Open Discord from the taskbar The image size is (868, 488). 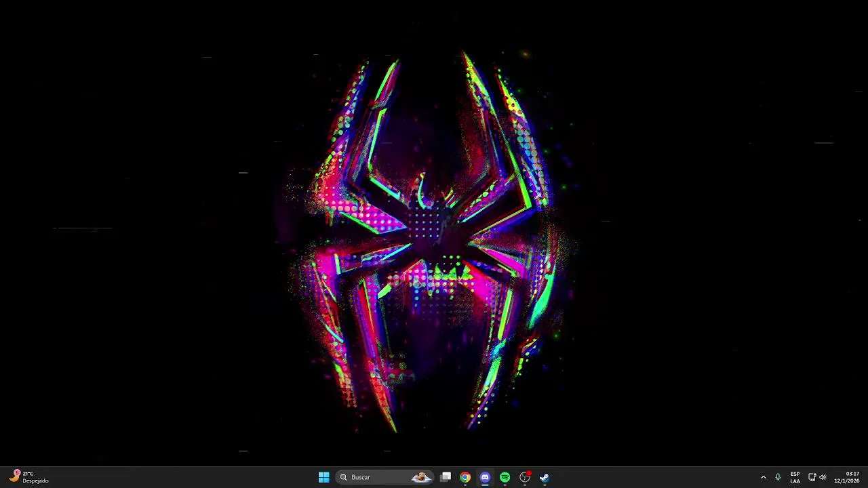(485, 477)
